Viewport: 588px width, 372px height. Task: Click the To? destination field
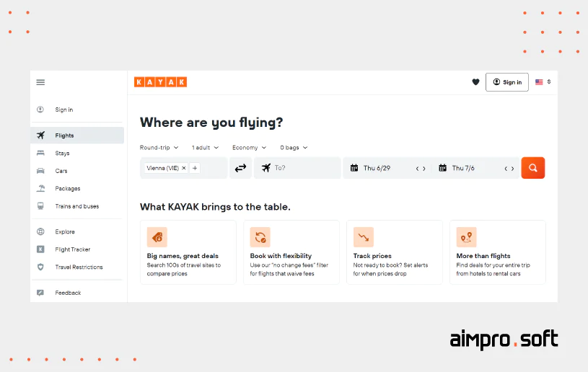pos(297,168)
